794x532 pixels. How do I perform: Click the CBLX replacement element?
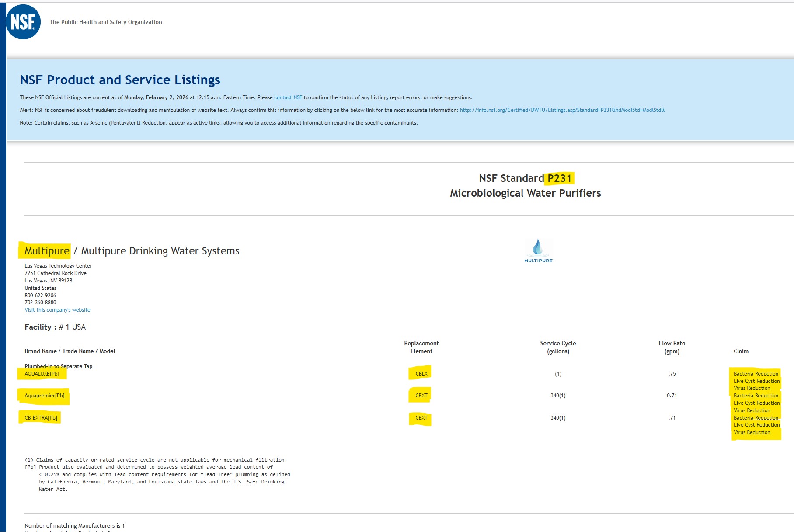(x=421, y=374)
